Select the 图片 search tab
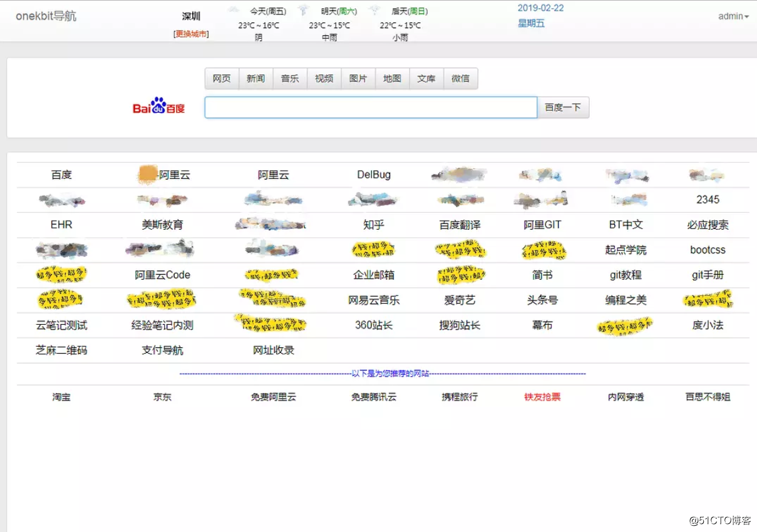757x532 pixels. tap(358, 78)
